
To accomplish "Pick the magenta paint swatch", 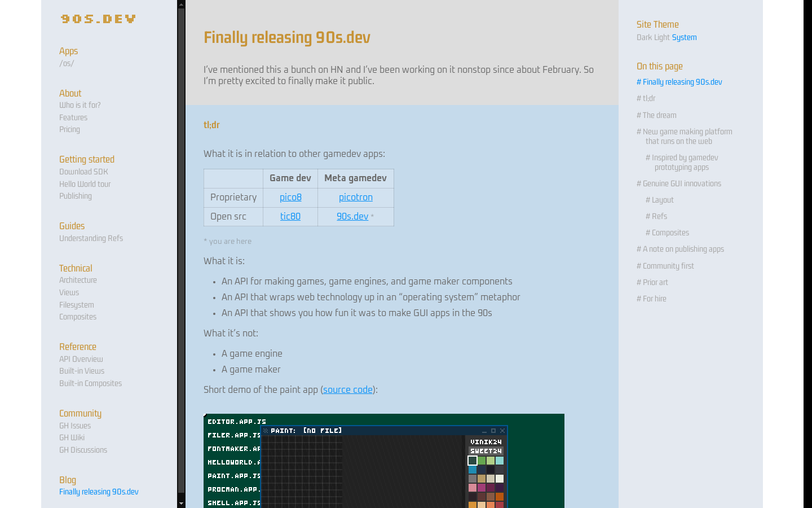I will point(482,488).
